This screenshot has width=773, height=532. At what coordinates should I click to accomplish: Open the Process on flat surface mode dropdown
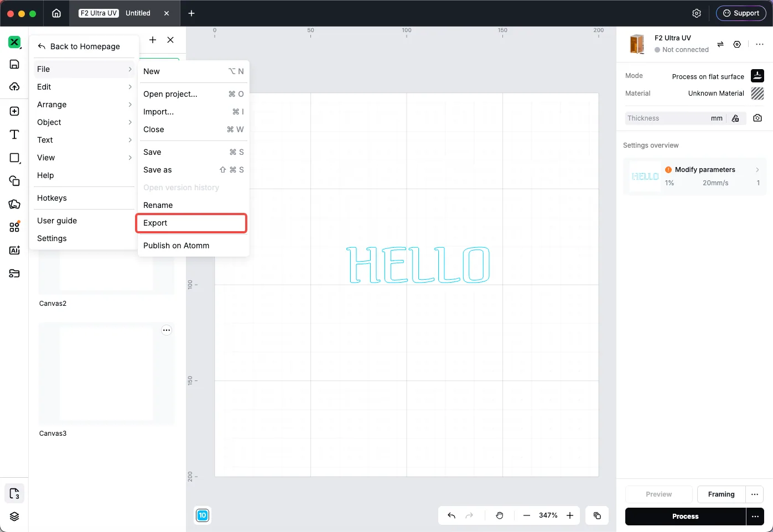[717, 76]
